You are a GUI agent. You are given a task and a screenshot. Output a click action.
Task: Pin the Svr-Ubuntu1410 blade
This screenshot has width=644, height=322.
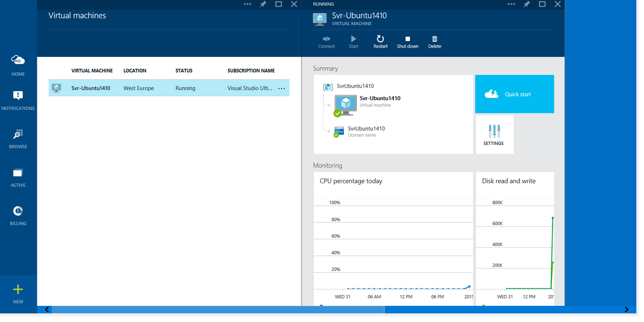[x=527, y=4]
